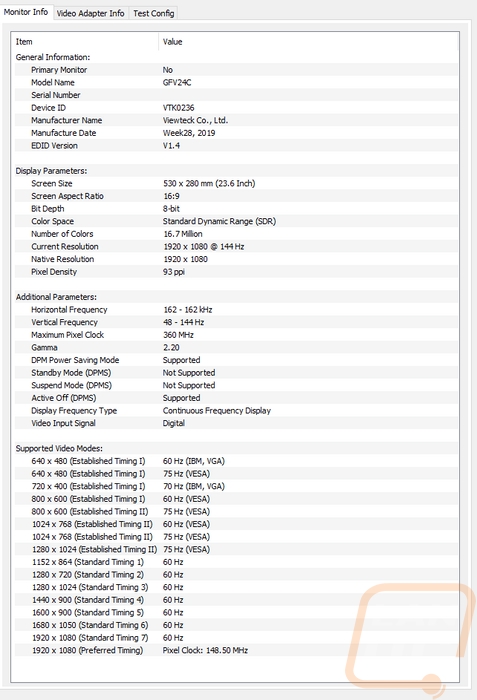Select the Horizontal Frequency row
Viewport: 477px width, 700px height.
(236, 309)
